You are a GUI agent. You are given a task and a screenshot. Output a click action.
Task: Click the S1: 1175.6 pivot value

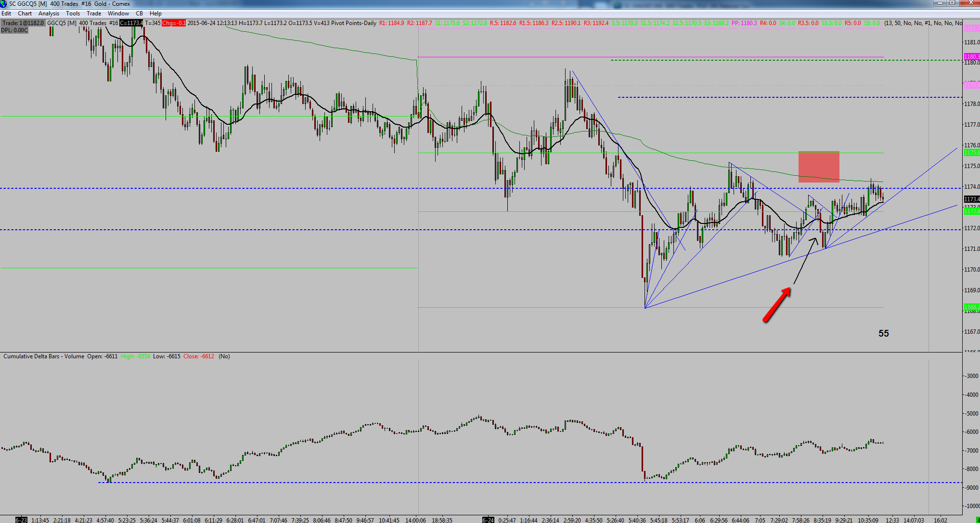[447, 23]
